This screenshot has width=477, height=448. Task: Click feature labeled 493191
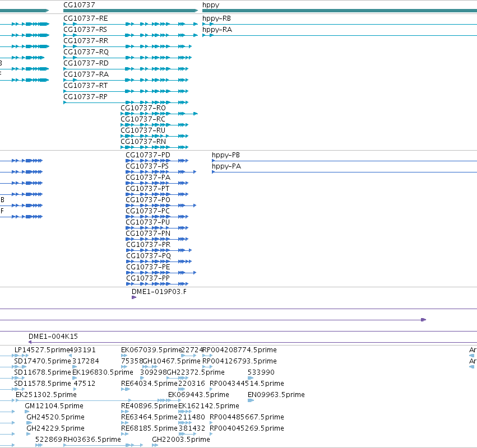point(83,350)
